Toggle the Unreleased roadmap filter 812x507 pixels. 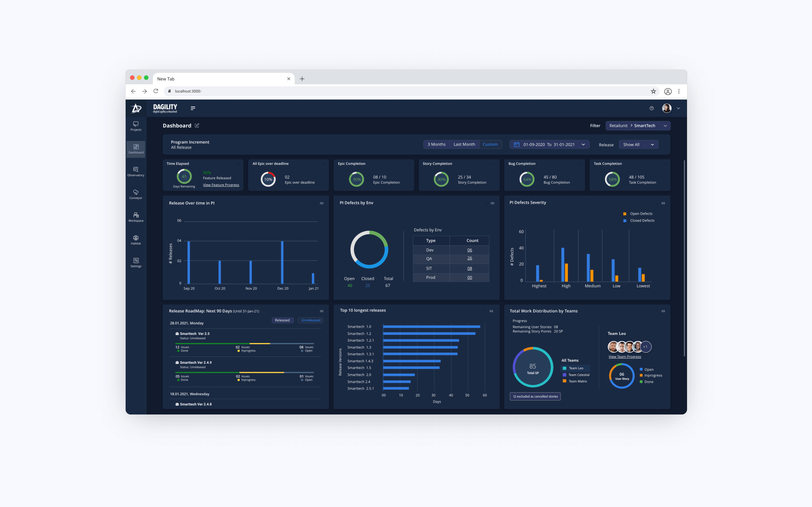click(x=311, y=320)
